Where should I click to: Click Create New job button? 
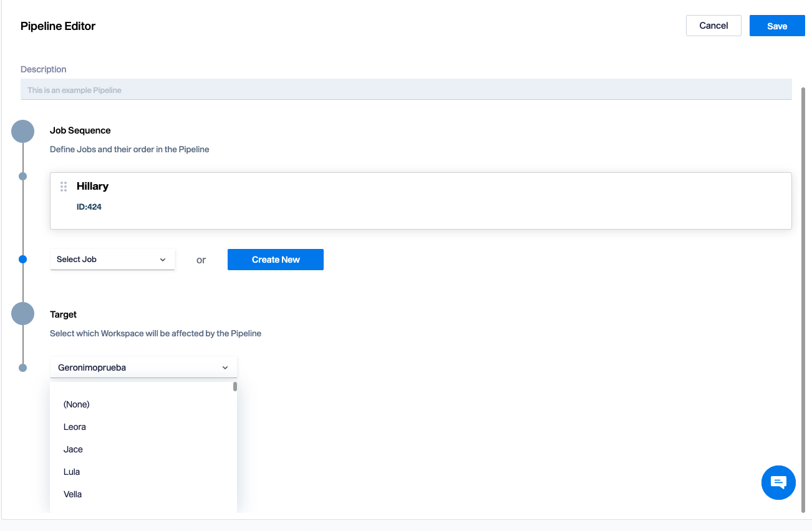(x=276, y=260)
